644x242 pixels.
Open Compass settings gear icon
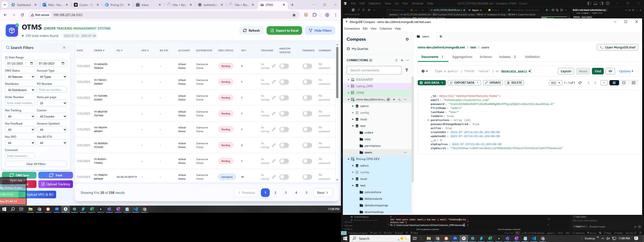[x=407, y=39]
